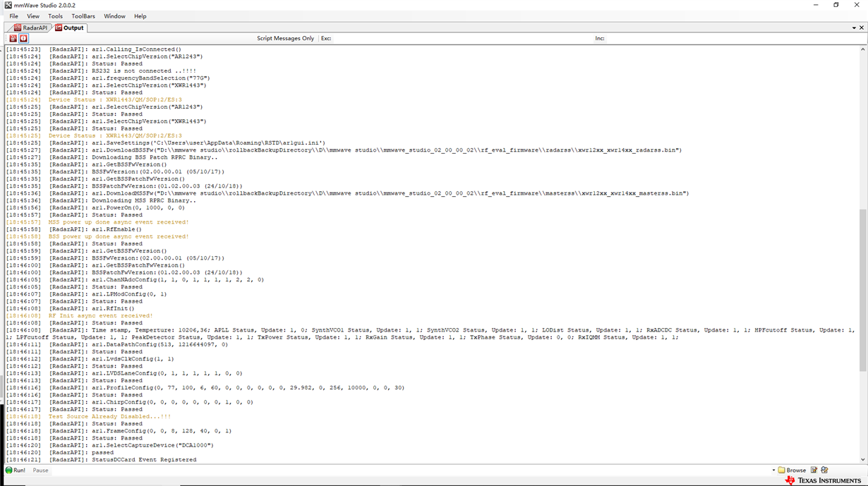Toggle Script Messages Only filter

coord(285,38)
